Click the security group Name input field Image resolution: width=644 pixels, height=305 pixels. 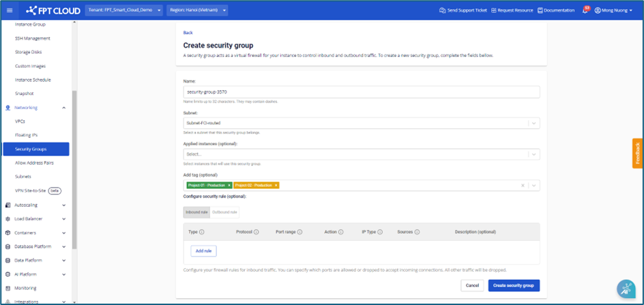361,92
